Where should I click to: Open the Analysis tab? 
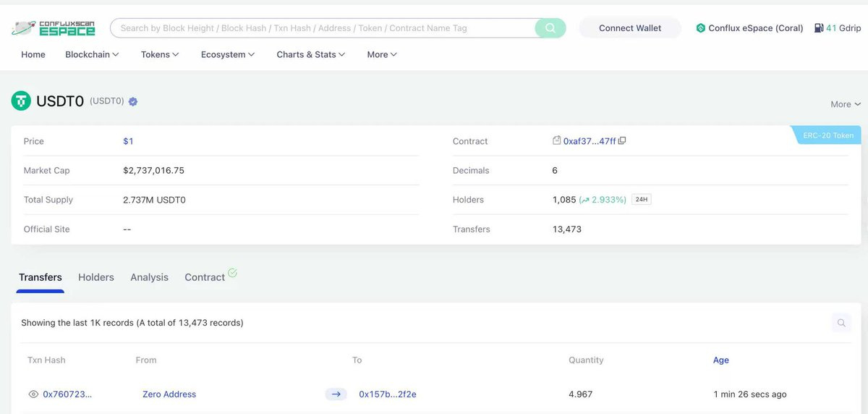tap(149, 277)
